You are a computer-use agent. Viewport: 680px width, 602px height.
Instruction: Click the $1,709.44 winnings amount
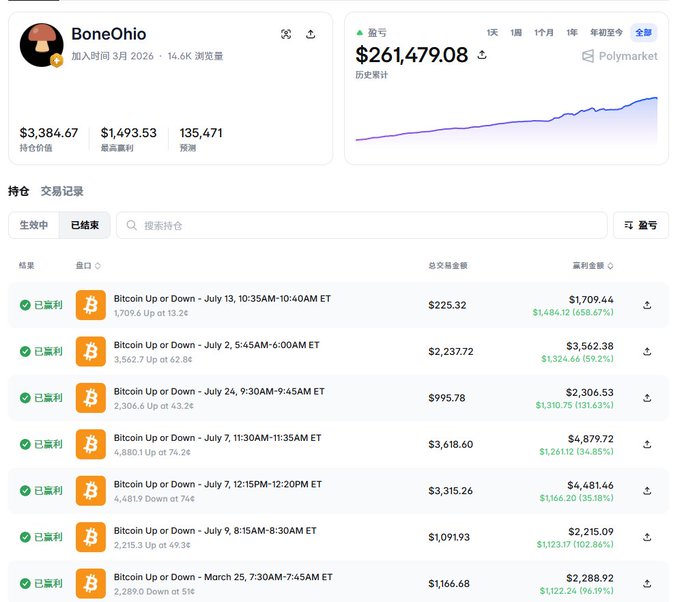(x=591, y=299)
